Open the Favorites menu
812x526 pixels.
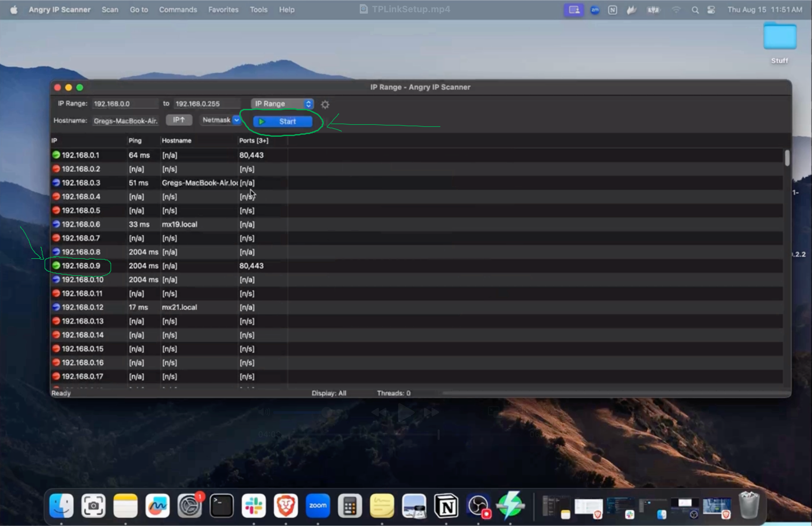click(223, 10)
